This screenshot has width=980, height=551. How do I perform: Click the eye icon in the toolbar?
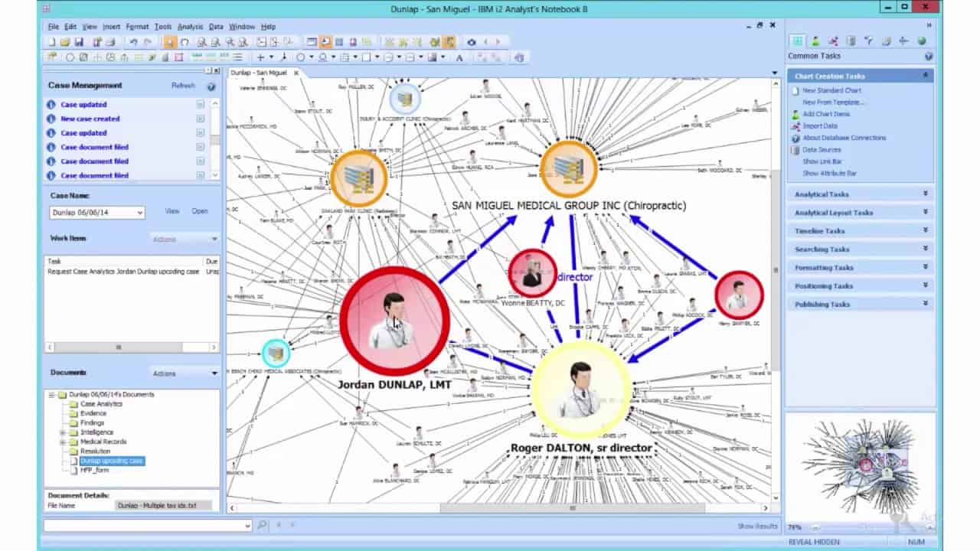tap(472, 42)
